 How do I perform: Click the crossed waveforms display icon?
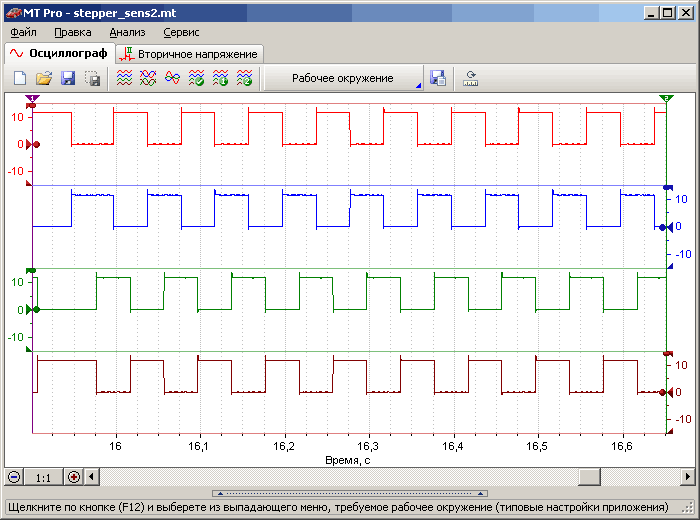[x=148, y=78]
